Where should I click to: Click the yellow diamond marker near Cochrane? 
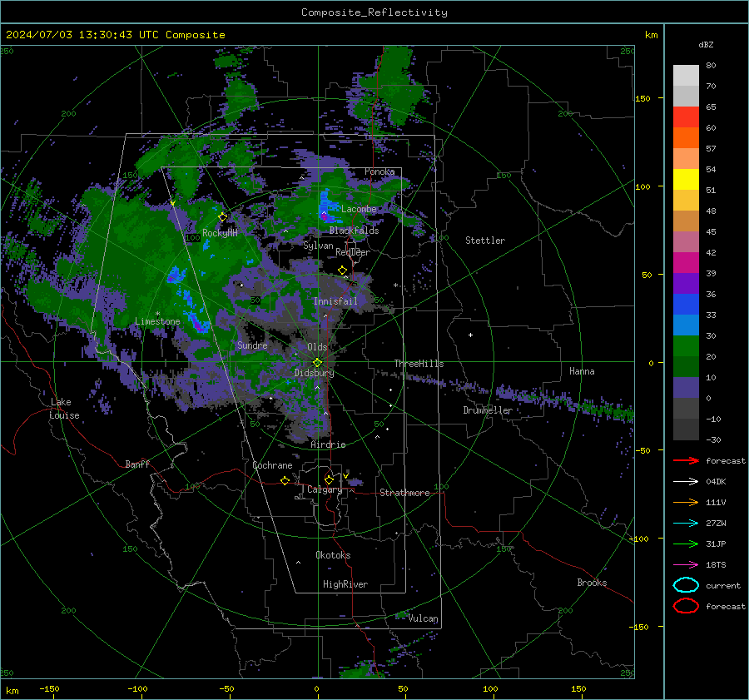click(285, 481)
